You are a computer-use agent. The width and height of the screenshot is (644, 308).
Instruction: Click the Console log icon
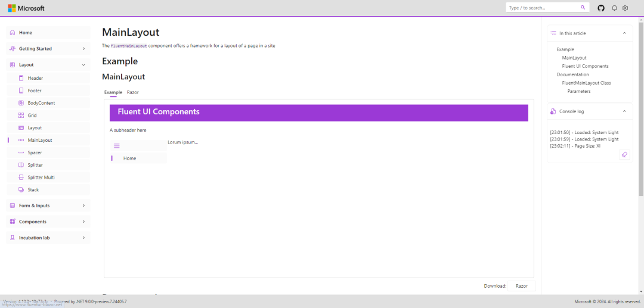pos(553,111)
